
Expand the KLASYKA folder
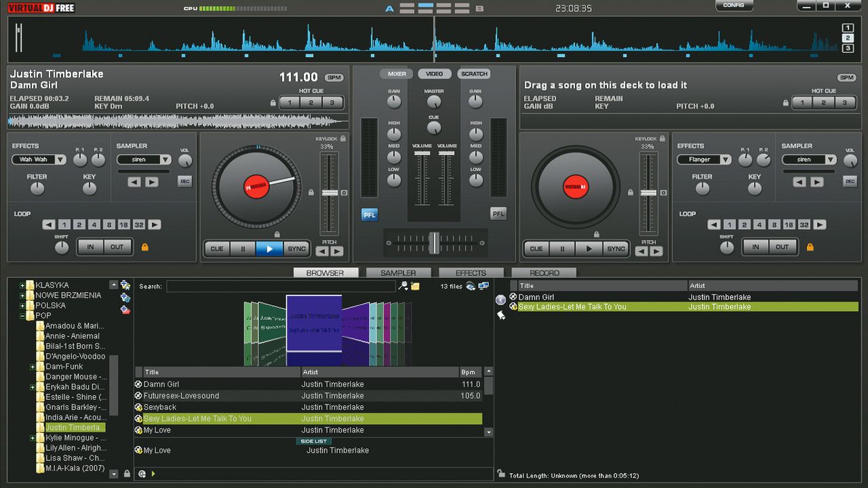tap(22, 285)
